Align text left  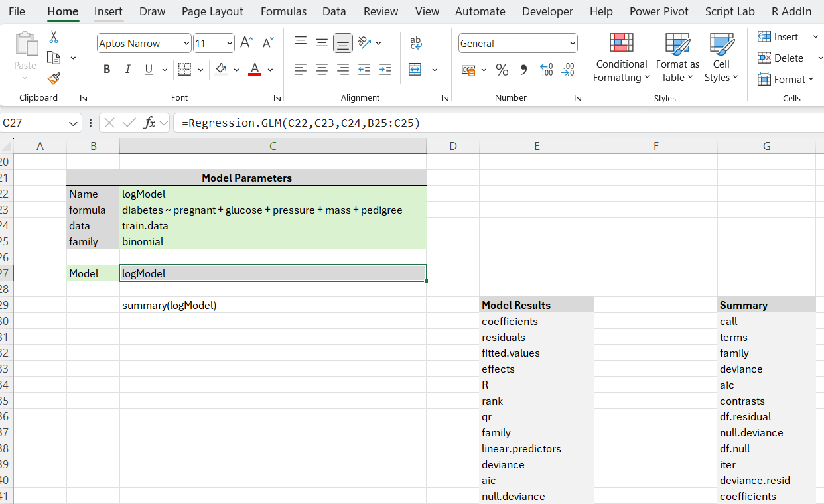pos(301,69)
